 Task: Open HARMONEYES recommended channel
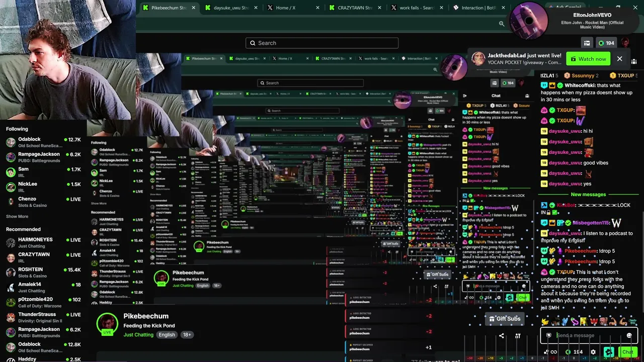tap(43, 243)
